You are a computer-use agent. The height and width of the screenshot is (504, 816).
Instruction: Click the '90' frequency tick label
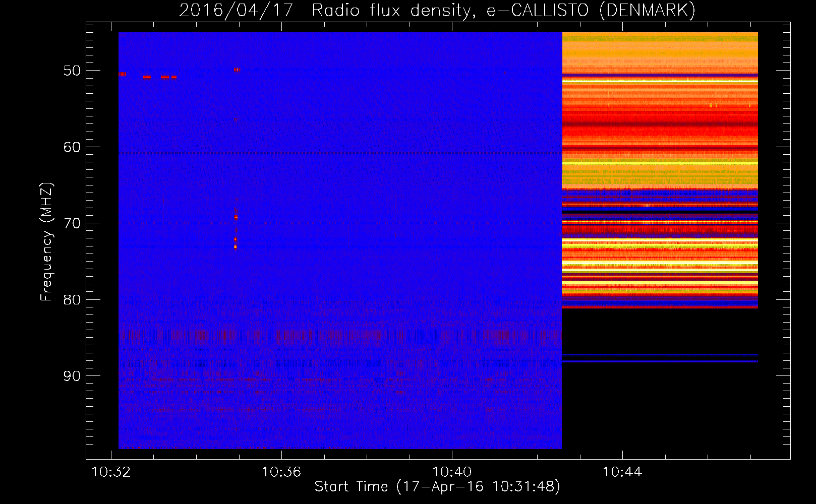(72, 376)
